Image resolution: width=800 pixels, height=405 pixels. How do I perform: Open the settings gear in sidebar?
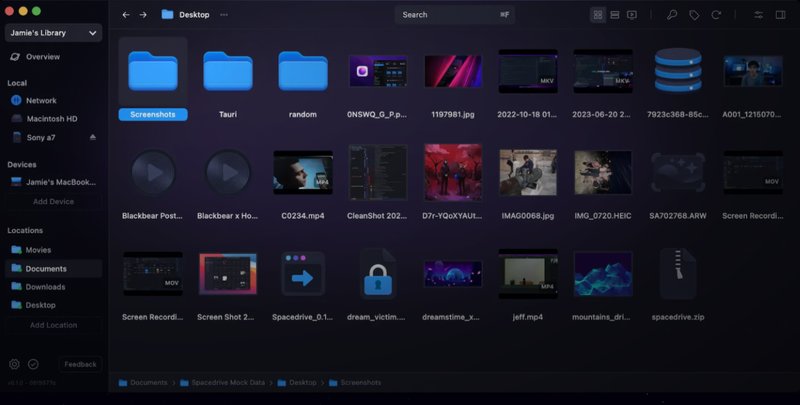[x=14, y=364]
